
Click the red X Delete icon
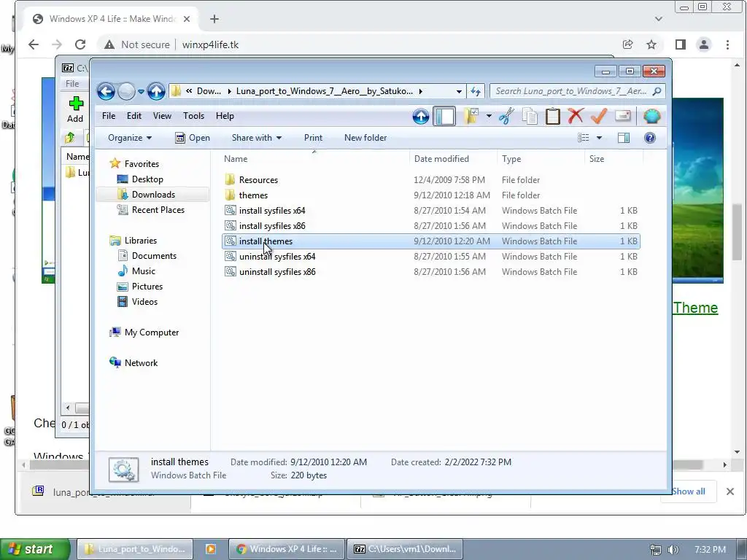(x=576, y=116)
